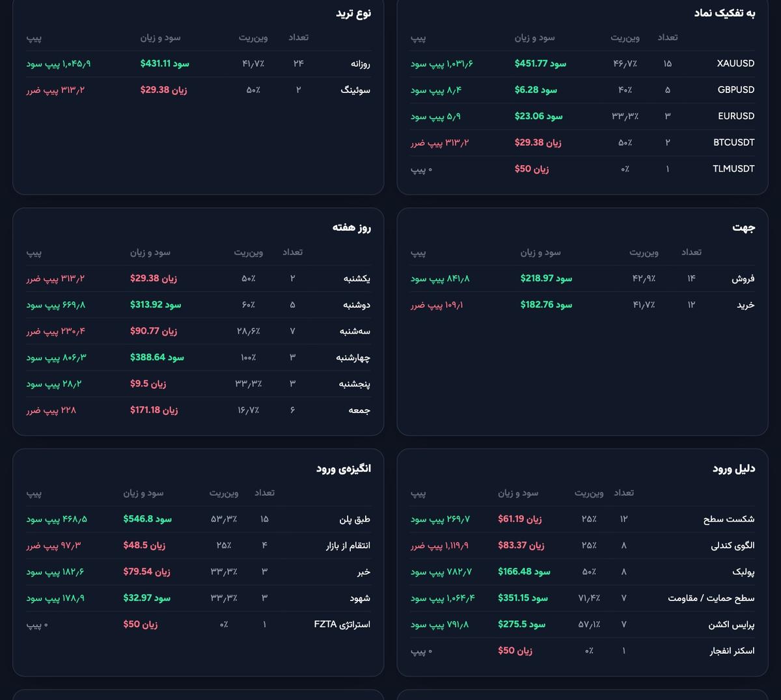This screenshot has height=700, width=781.
Task: Click the '$171.18 زیان' Friday loss value
Action: pos(154,410)
